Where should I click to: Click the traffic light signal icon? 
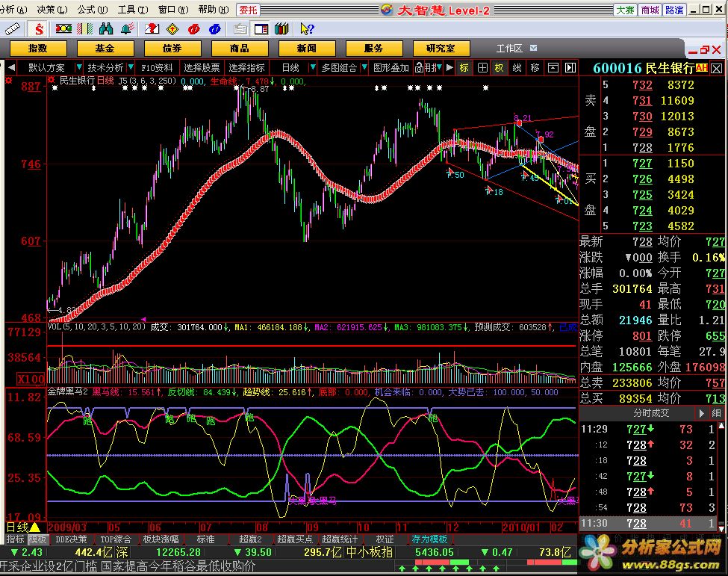tap(63, 29)
